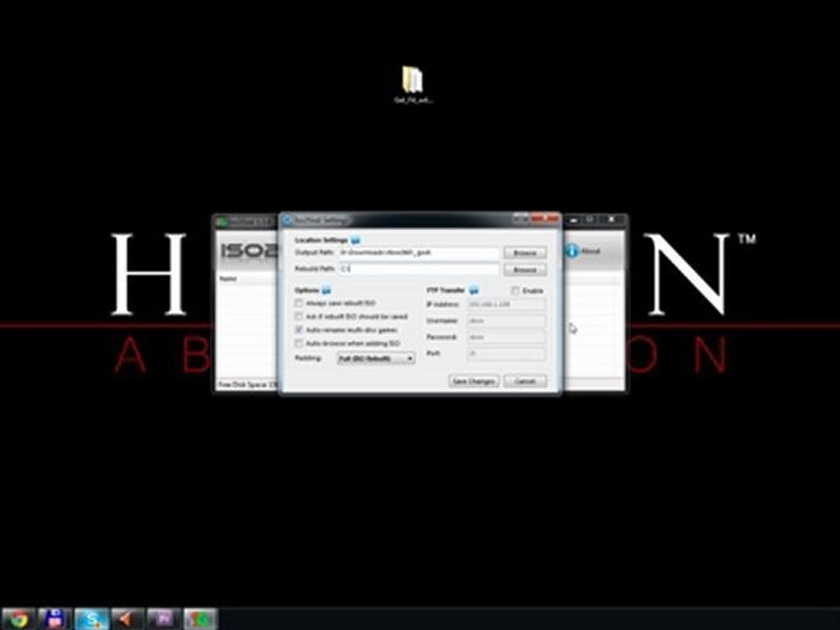The image size is (840, 630).
Task: Click Browse for Rebuild Path
Action: pos(525,269)
